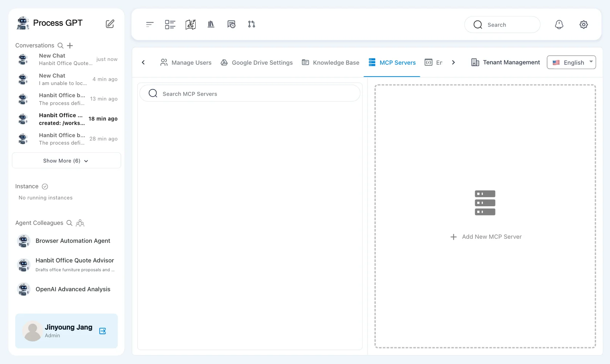This screenshot has height=364, width=610.
Task: Open the conversation from 13 min ago
Action: tap(67, 99)
